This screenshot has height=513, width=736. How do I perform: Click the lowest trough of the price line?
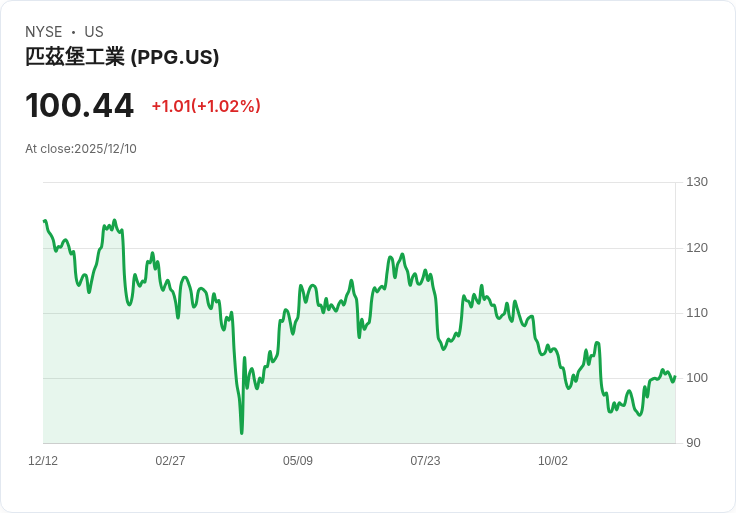tap(242, 433)
